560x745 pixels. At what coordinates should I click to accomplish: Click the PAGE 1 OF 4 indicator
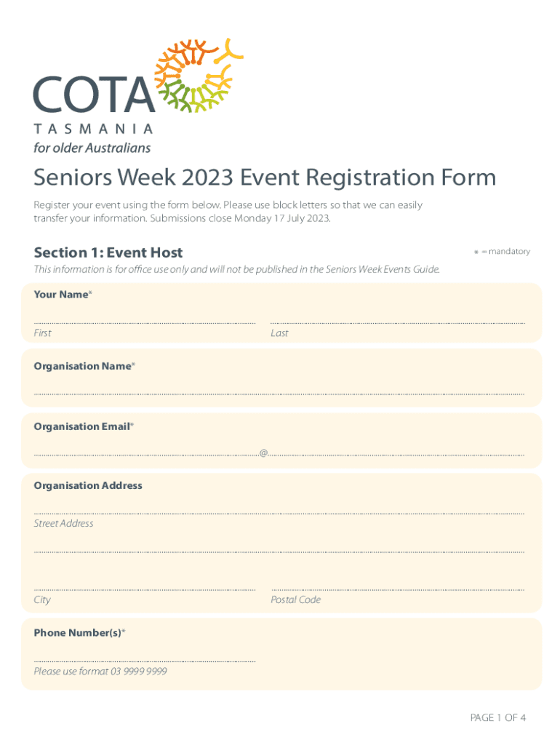pyautogui.click(x=497, y=717)
